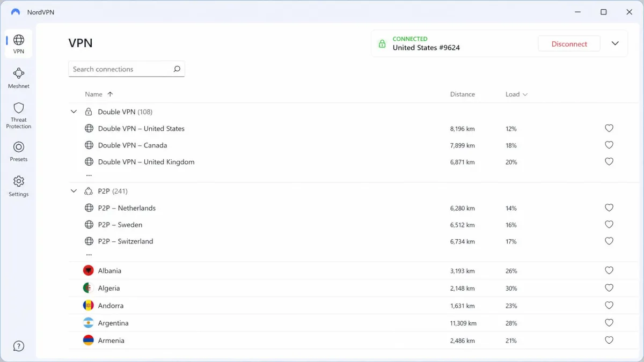644x362 pixels.
Task: Open the Settings gear in sidebar
Action: [x=19, y=181]
